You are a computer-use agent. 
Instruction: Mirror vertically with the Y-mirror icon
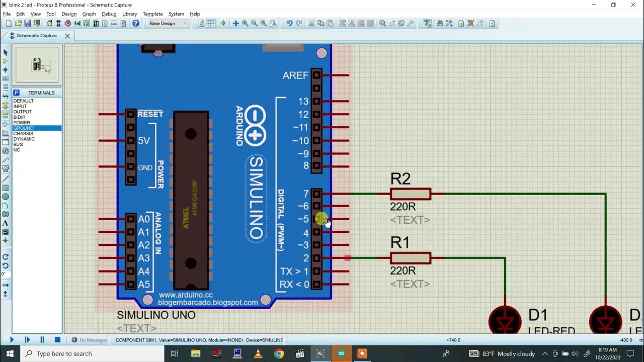6,294
